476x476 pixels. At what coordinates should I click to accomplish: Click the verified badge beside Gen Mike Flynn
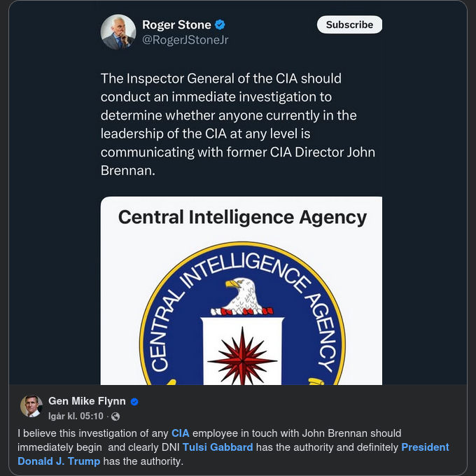tap(135, 402)
